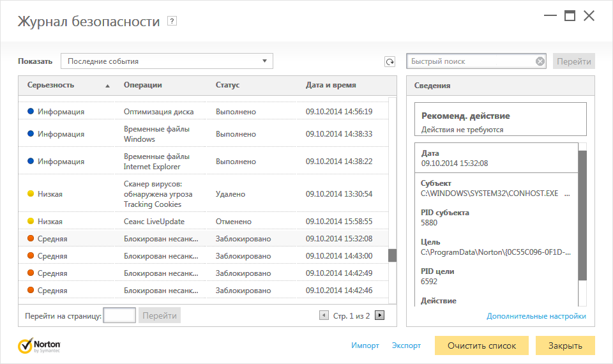613x364 pixels.
Task: Click the "Быстрый поиск" input field
Action: tap(471, 61)
